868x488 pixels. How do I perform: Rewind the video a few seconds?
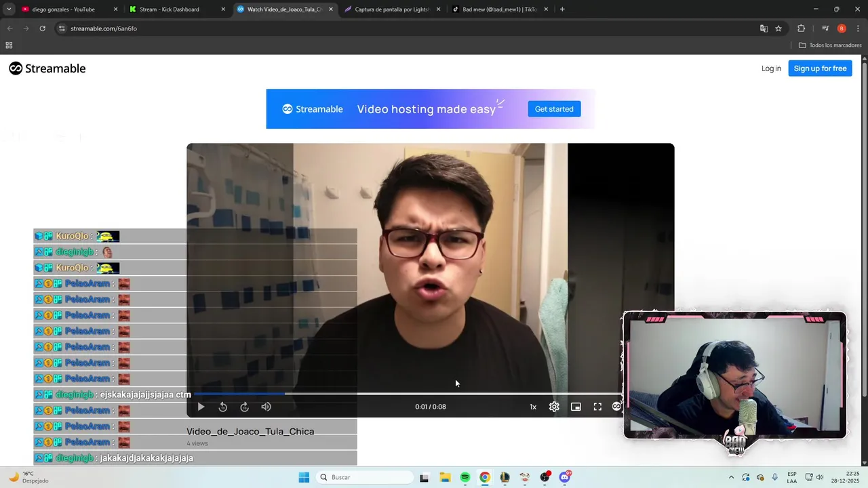(222, 407)
